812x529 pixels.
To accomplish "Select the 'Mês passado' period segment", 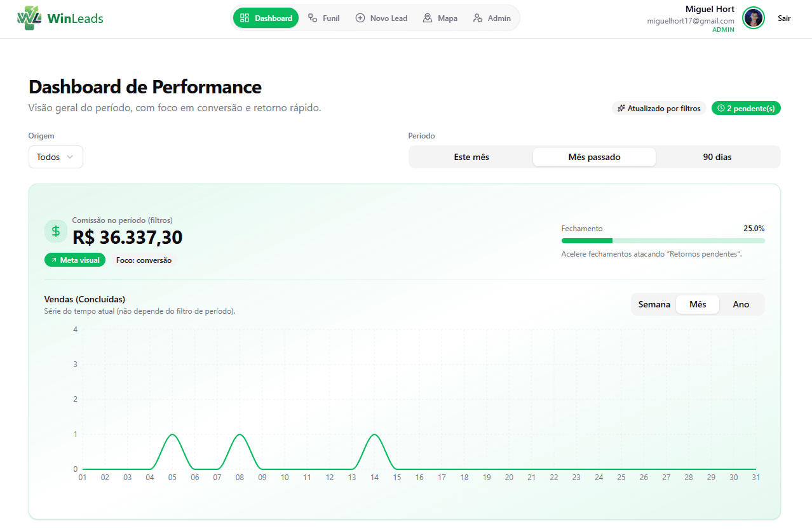I will tap(594, 157).
